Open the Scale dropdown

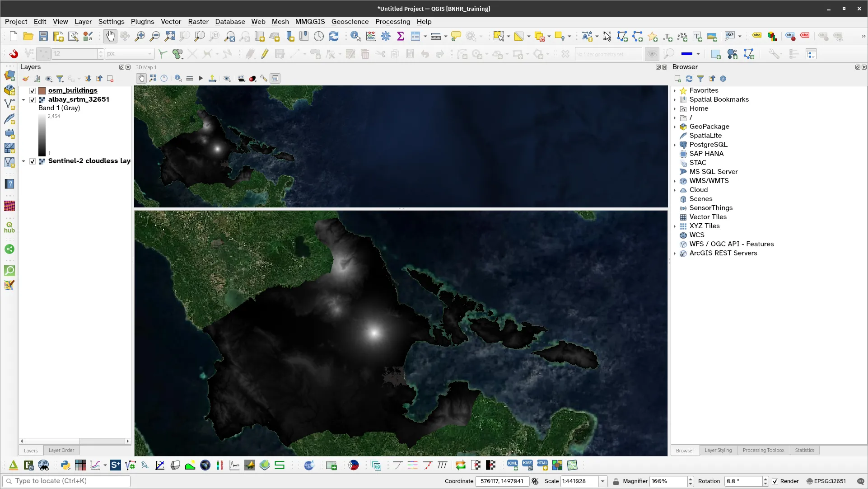pos(603,481)
